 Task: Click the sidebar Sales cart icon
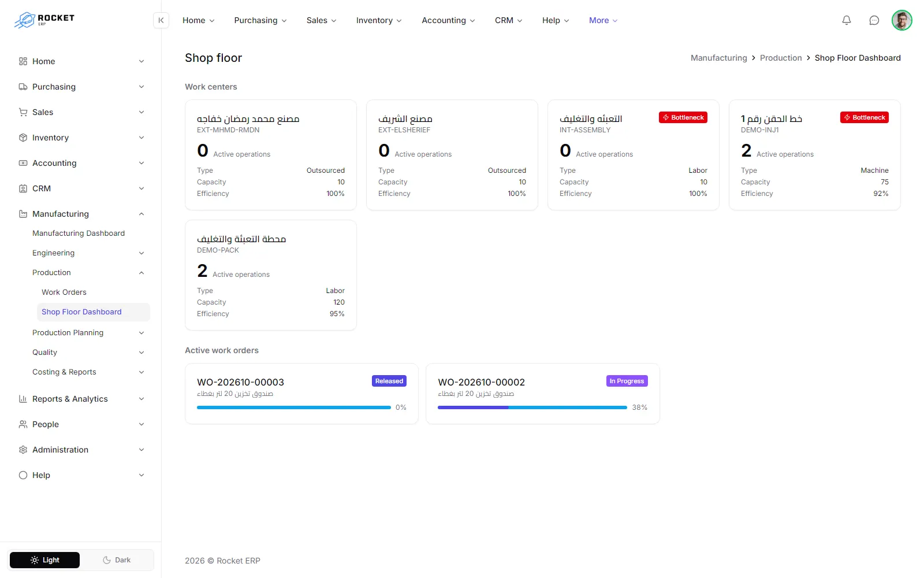pyautogui.click(x=23, y=112)
